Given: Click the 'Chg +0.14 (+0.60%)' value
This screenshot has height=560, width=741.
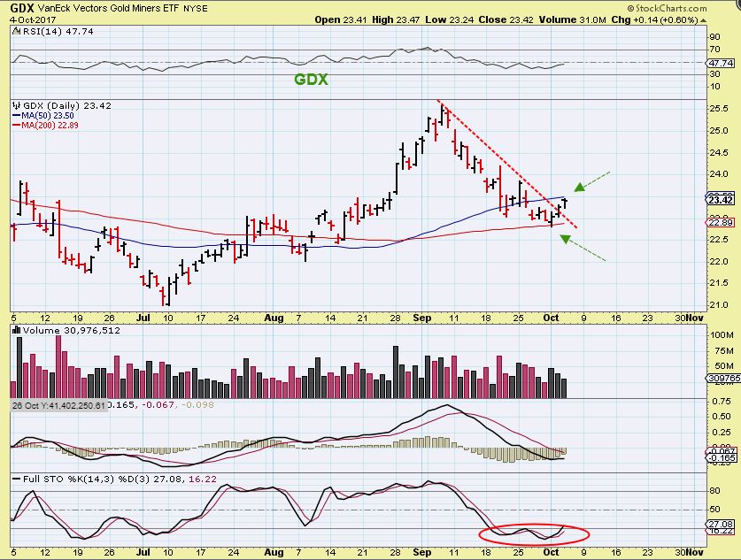Looking at the screenshot, I should pos(654,19).
